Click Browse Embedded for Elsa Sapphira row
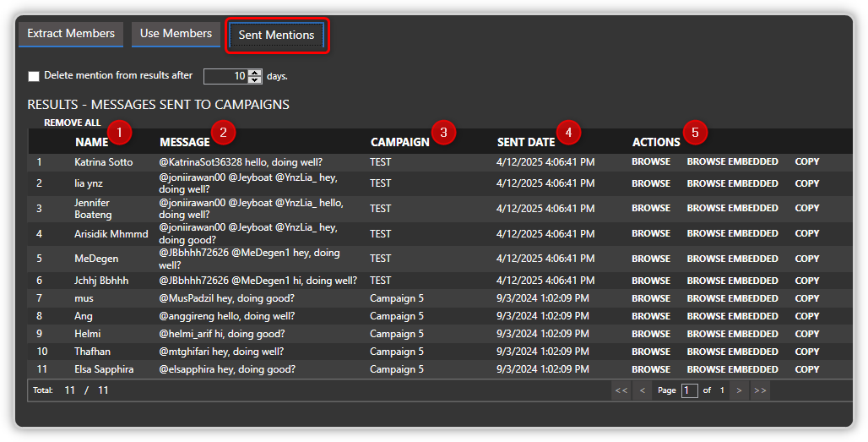The width and height of the screenshot is (868, 442). [732, 369]
